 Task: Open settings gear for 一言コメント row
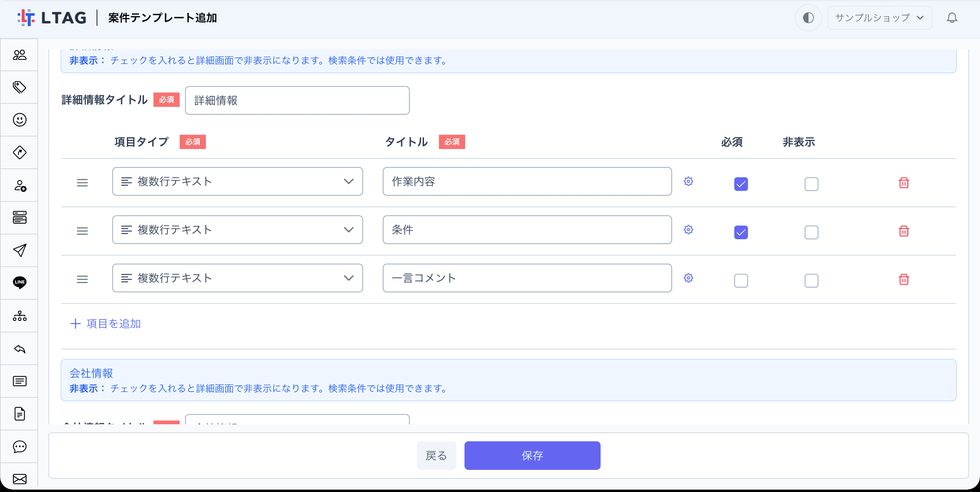click(x=688, y=278)
